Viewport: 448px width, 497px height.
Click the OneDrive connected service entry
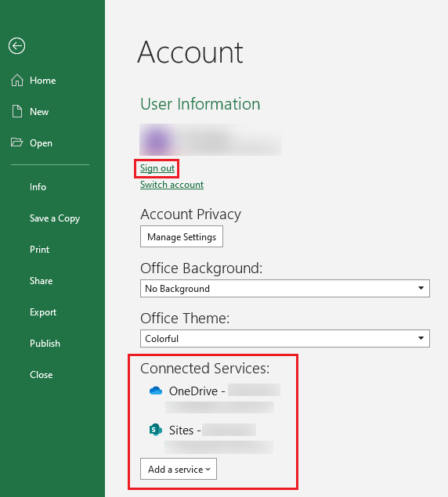(x=215, y=398)
